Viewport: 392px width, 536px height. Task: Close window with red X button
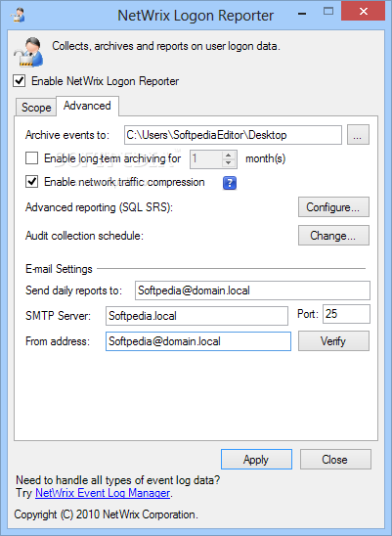click(364, 12)
